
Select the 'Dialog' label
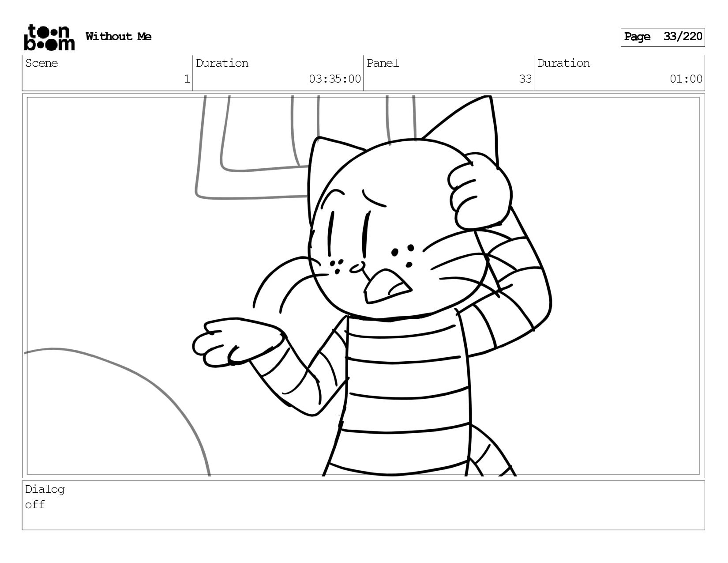[x=45, y=489]
